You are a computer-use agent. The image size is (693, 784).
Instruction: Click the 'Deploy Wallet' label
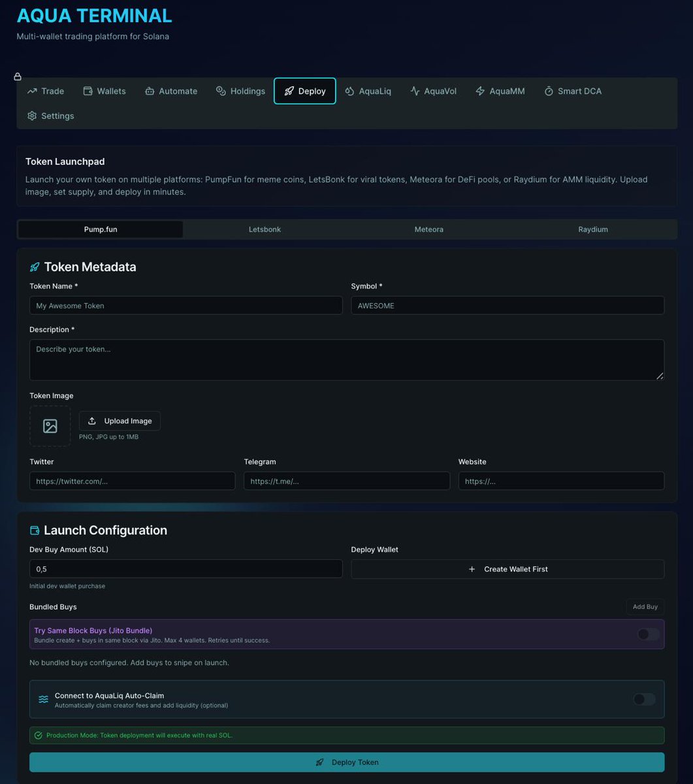375,549
